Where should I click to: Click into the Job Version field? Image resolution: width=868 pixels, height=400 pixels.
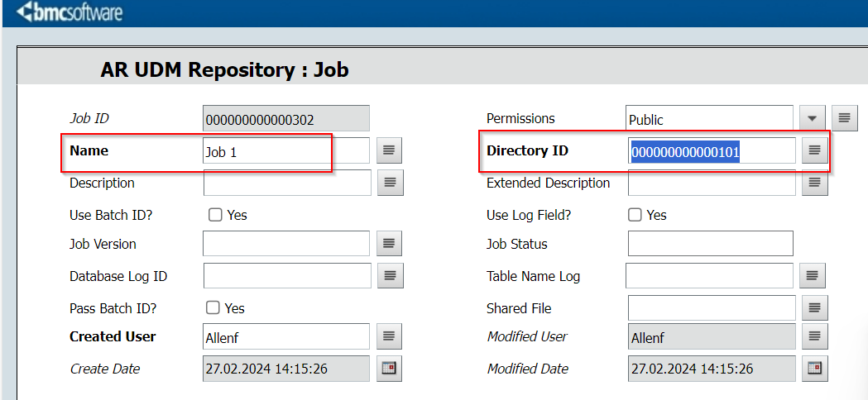tap(286, 244)
